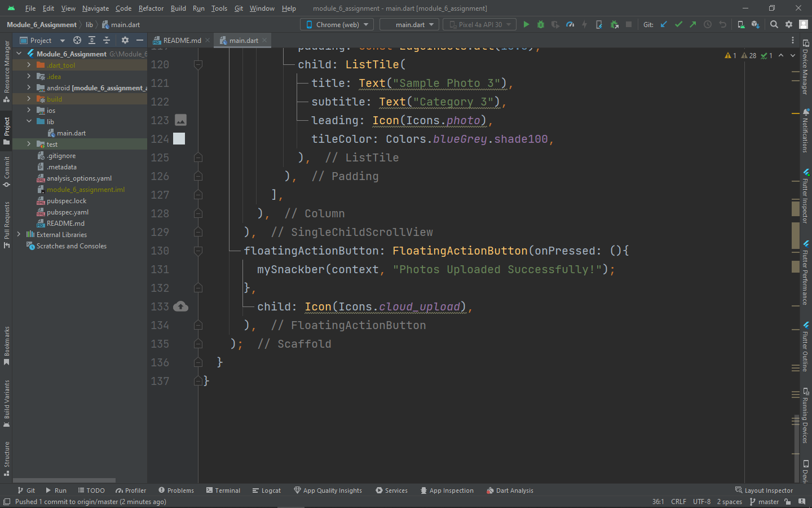Launch the Layout Inspector

[x=764, y=490]
